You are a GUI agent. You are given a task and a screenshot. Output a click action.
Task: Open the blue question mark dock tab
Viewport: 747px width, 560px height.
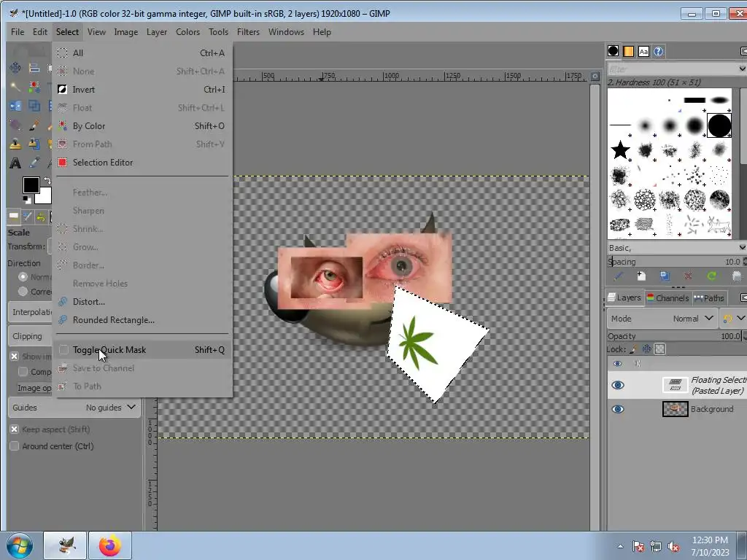tap(659, 52)
